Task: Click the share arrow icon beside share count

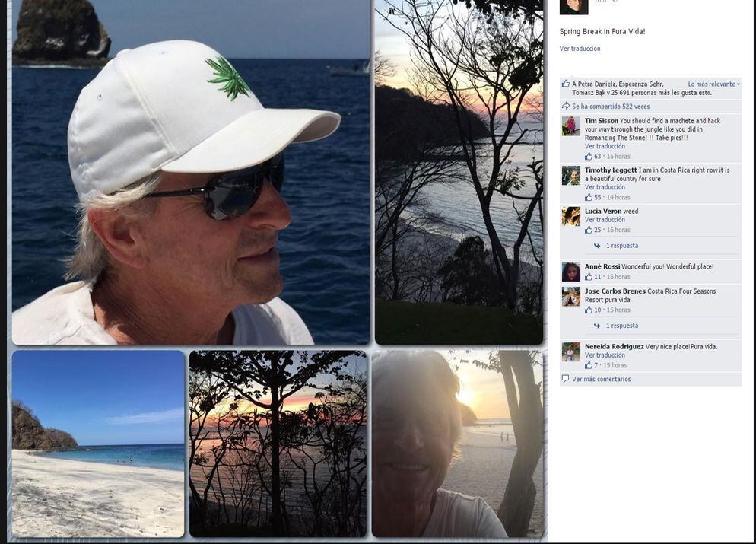Action: (565, 107)
